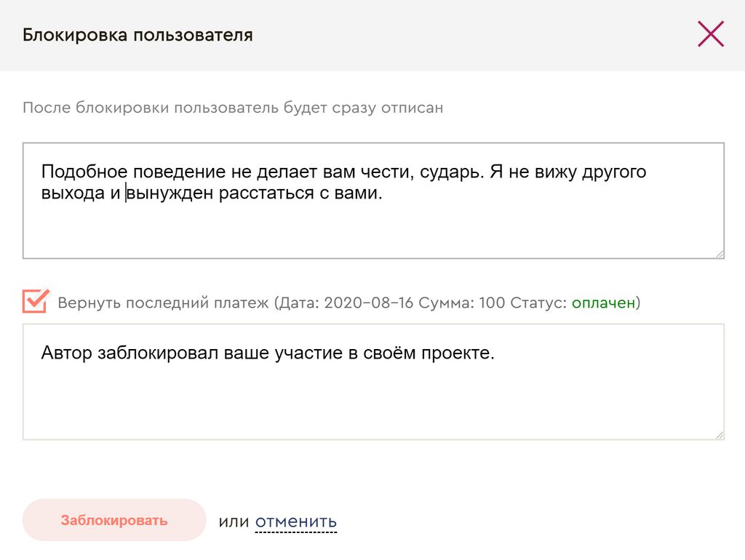This screenshot has height=560, width=745.
Task: Click the отменить link
Action: coord(295,521)
